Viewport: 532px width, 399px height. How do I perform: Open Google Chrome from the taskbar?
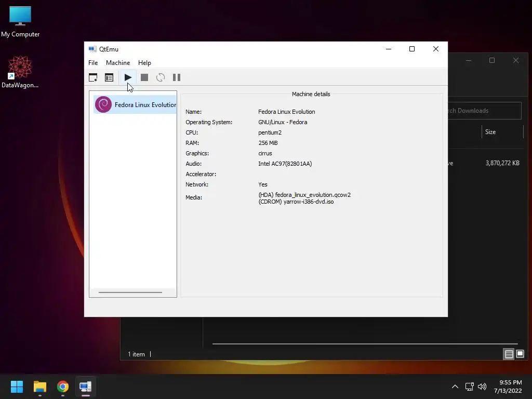63,387
